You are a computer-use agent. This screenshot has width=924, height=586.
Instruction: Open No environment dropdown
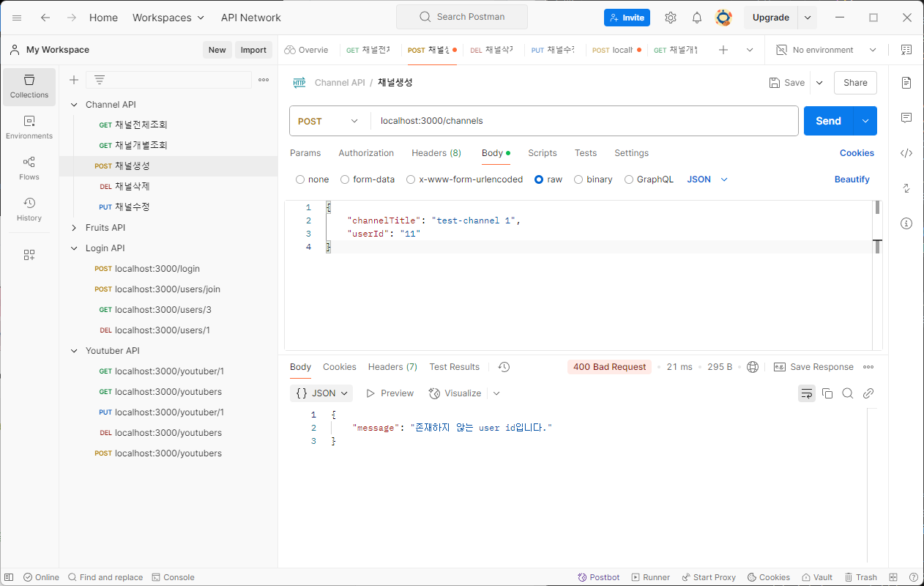coord(826,50)
